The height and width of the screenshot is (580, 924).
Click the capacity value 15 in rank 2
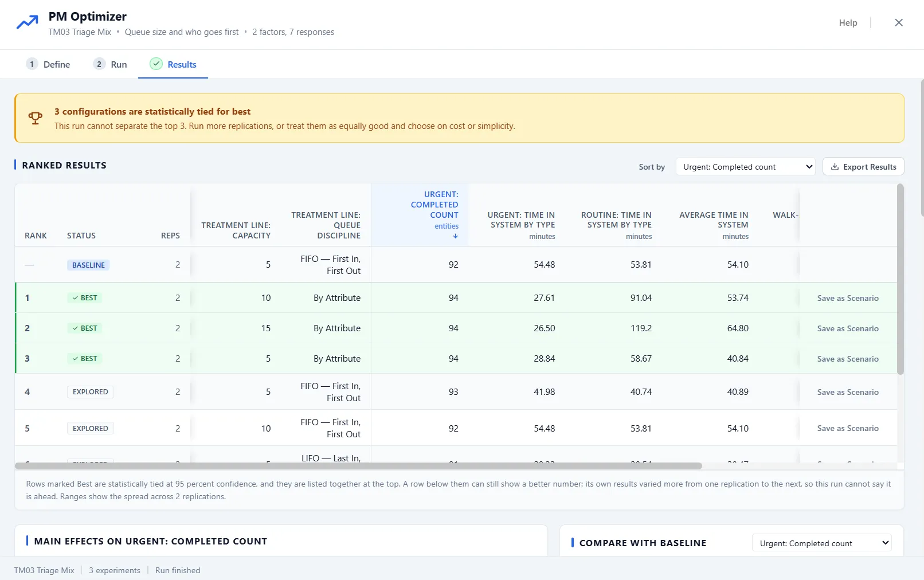point(266,328)
